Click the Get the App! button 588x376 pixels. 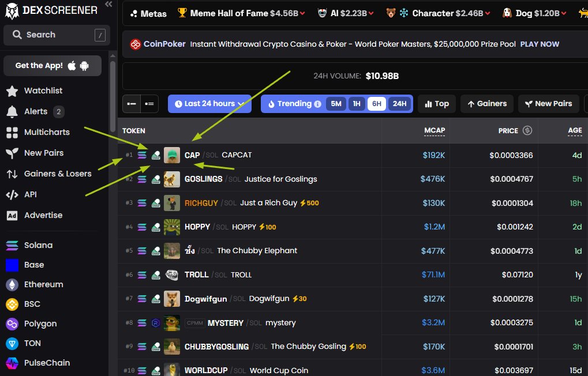point(53,66)
